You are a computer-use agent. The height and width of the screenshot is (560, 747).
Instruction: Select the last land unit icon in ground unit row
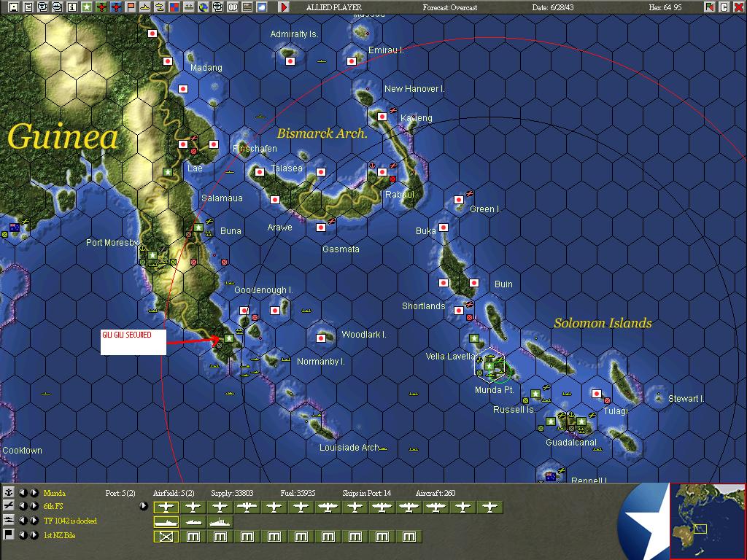pyautogui.click(x=409, y=537)
